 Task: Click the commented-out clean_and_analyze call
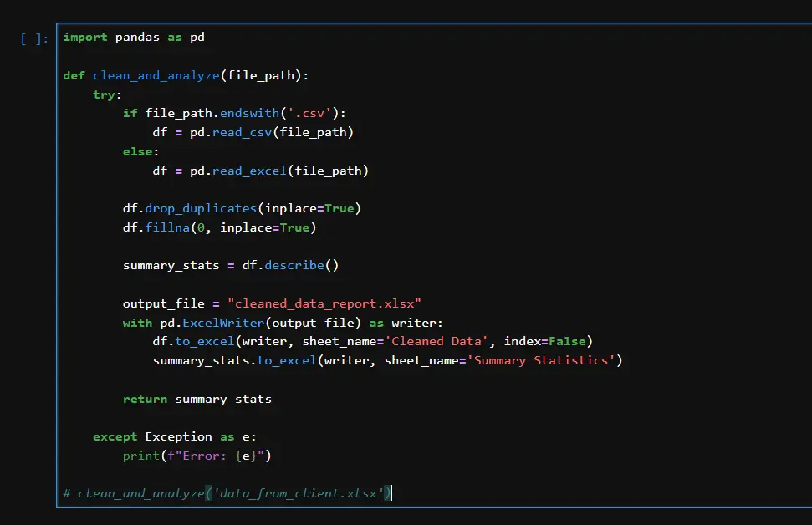tap(226, 492)
